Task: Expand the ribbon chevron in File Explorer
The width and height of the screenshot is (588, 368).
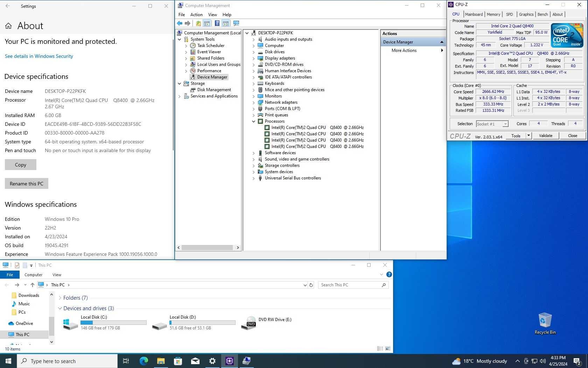Action: [381, 274]
